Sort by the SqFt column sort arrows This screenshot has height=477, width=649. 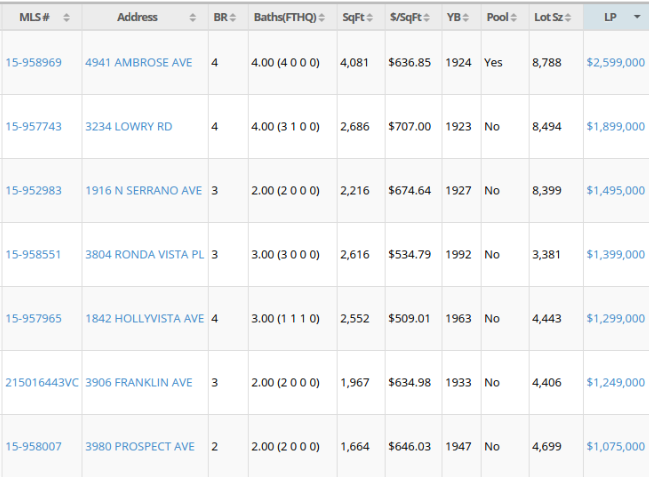[x=370, y=17]
